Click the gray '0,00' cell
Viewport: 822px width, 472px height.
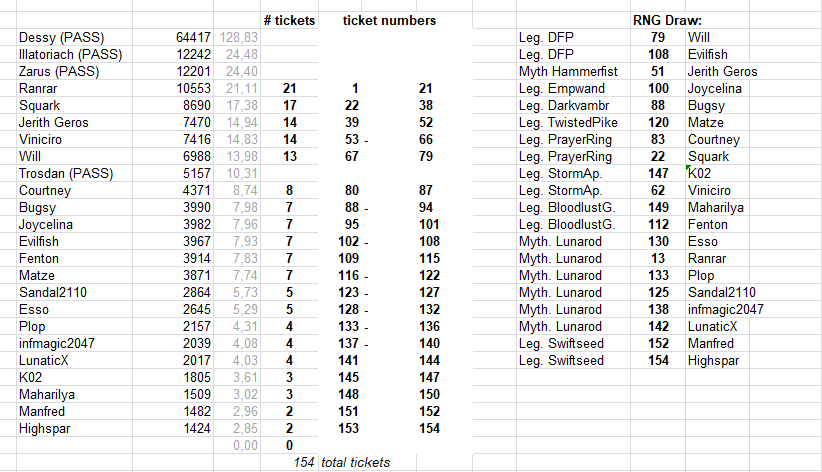(x=237, y=445)
